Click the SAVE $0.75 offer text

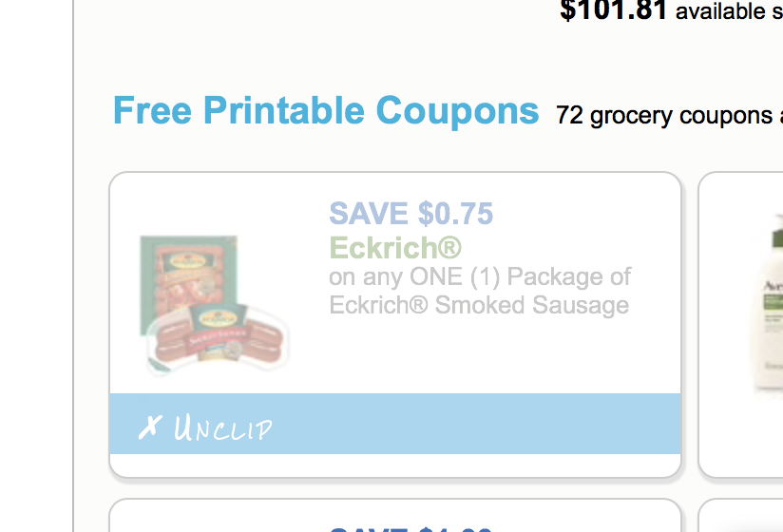411,214
